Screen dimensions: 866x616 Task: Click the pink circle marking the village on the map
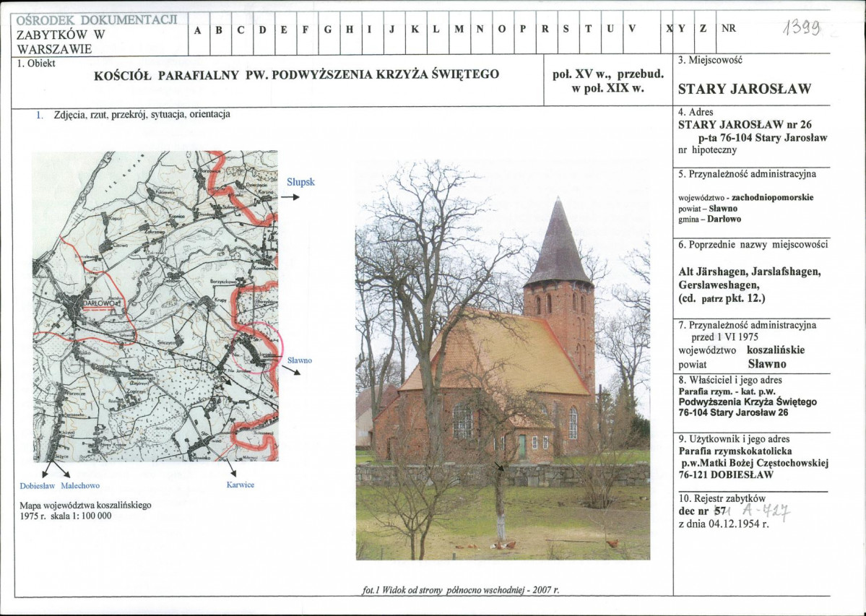click(x=256, y=348)
